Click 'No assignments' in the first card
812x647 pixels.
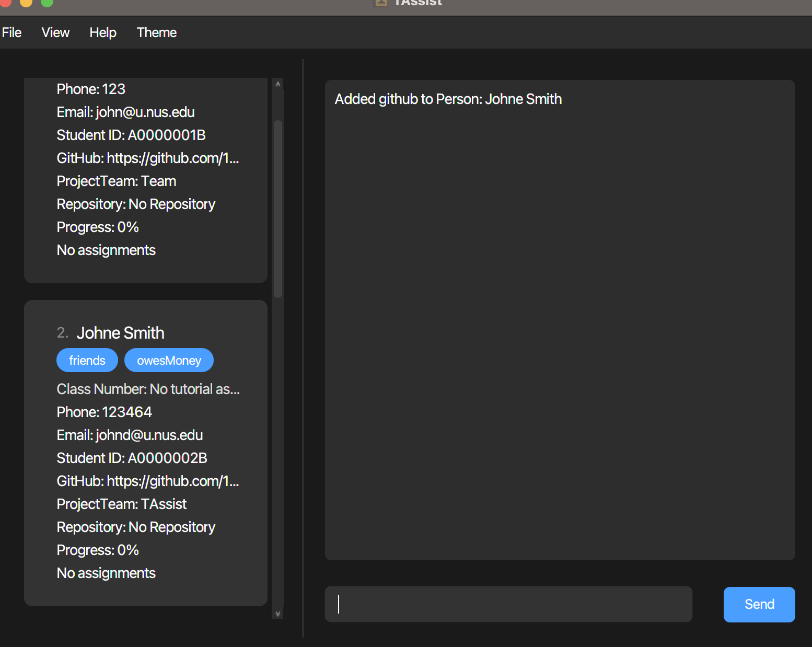pos(106,250)
